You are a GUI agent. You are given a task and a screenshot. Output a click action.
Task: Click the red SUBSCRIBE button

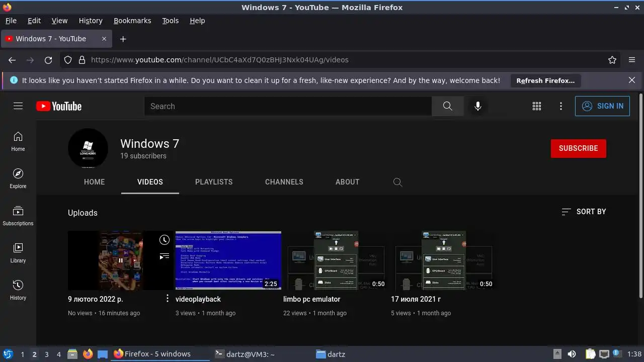tap(579, 148)
